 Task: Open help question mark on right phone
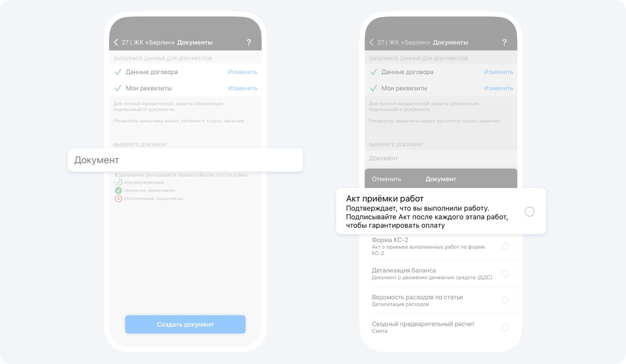point(505,42)
